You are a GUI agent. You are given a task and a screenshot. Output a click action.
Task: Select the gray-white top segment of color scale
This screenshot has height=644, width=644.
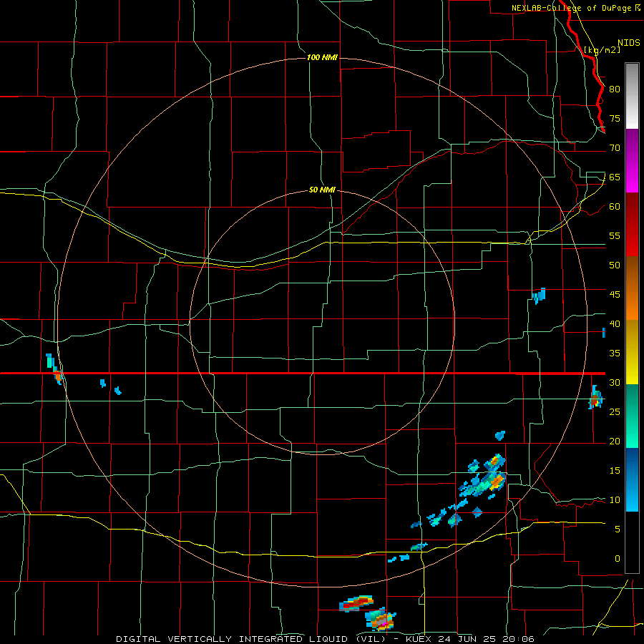[x=632, y=96]
